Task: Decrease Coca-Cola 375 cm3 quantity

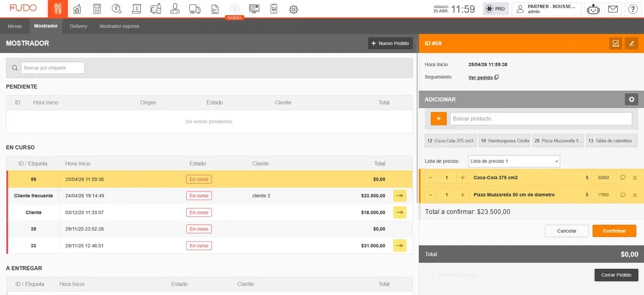Action: [x=430, y=178]
